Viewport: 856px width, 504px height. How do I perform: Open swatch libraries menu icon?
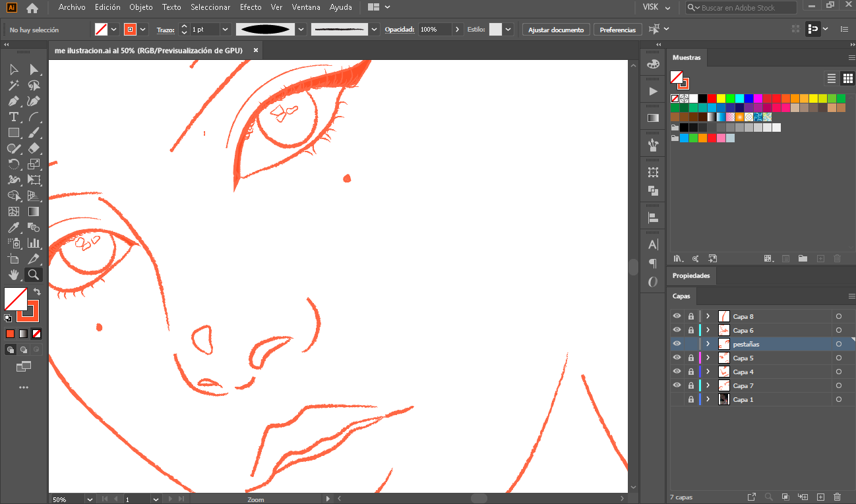678,258
